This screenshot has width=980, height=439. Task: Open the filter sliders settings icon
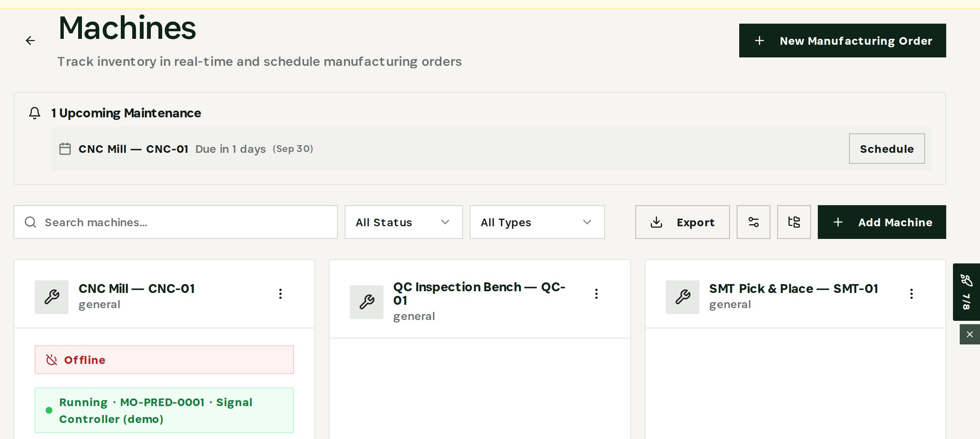754,222
